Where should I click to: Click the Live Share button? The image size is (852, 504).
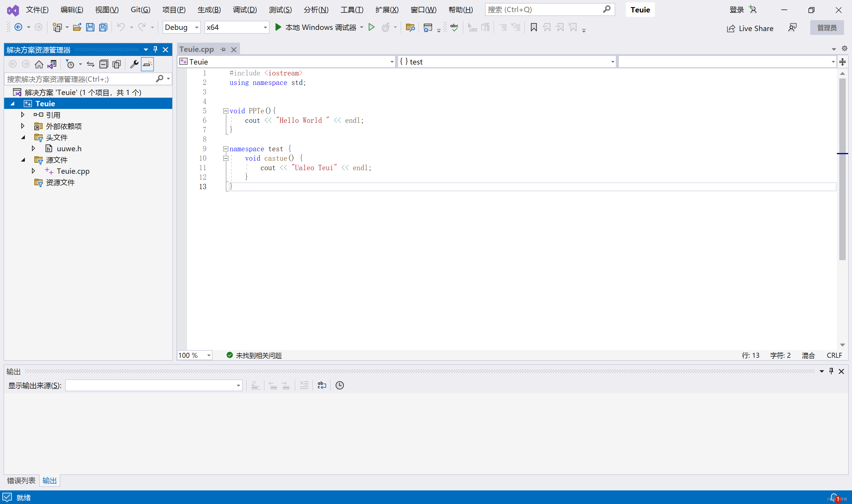click(x=750, y=28)
